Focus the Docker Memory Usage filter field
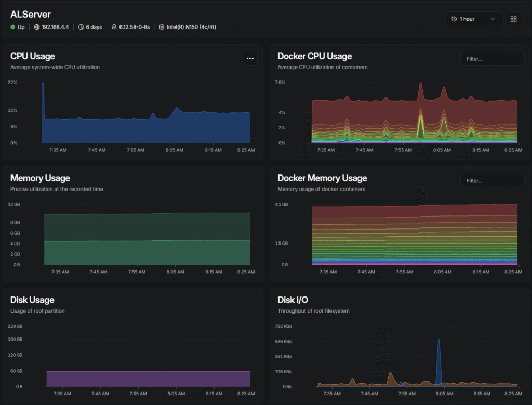The height and width of the screenshot is (405, 532). pyautogui.click(x=492, y=181)
